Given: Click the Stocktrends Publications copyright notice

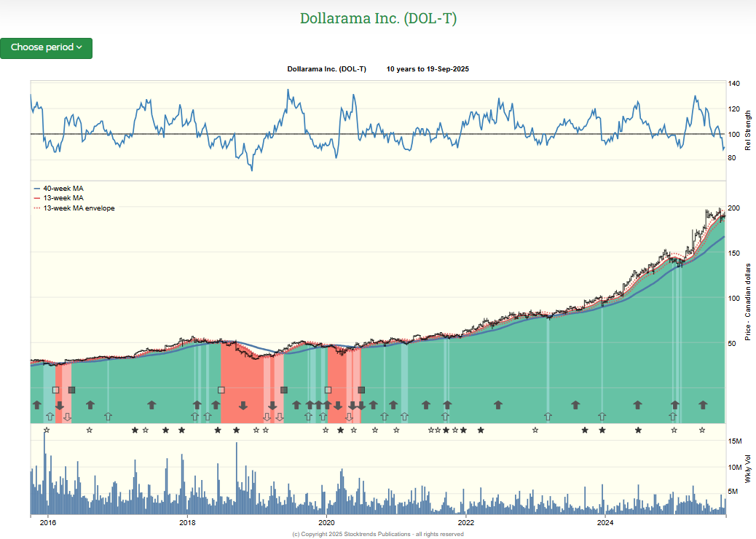Looking at the screenshot, I should (x=378, y=534).
